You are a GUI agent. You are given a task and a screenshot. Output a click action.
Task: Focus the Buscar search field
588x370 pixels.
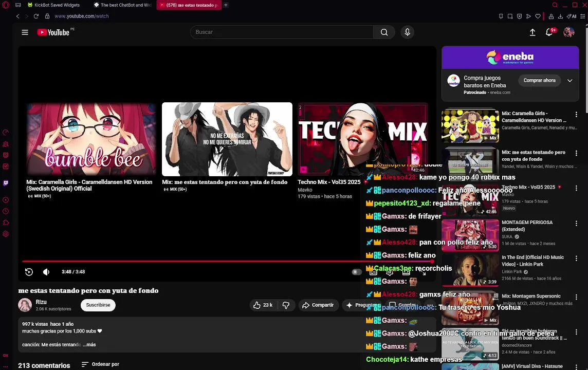coord(282,32)
